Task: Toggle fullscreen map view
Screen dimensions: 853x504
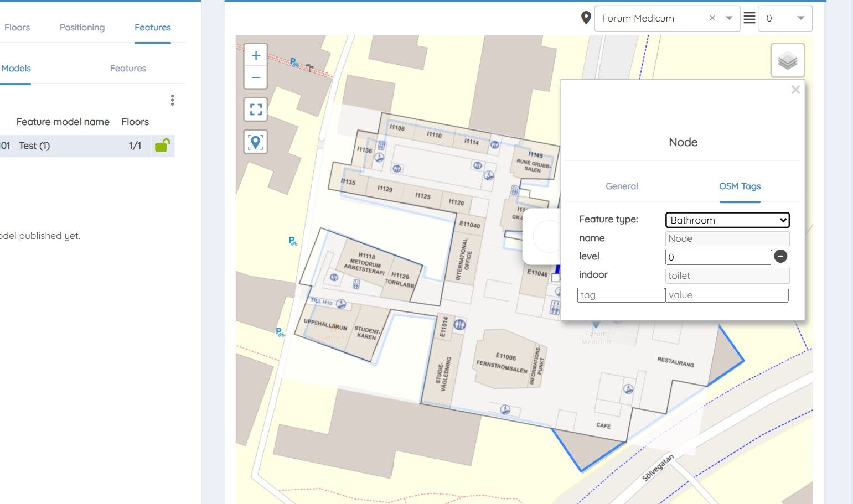Action: 256,110
